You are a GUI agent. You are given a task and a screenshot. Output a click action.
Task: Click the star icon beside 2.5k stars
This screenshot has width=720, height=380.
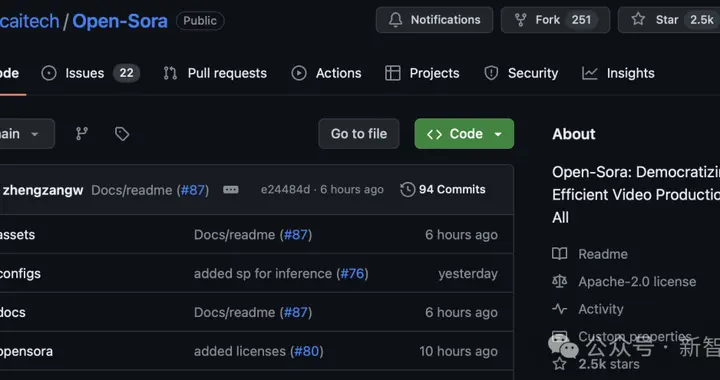tap(560, 364)
